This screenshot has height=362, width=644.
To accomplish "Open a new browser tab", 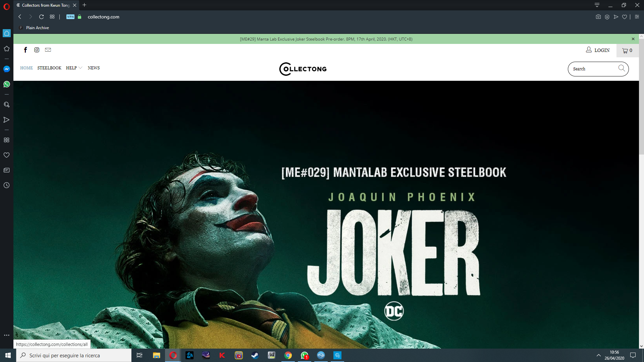I will tap(85, 5).
